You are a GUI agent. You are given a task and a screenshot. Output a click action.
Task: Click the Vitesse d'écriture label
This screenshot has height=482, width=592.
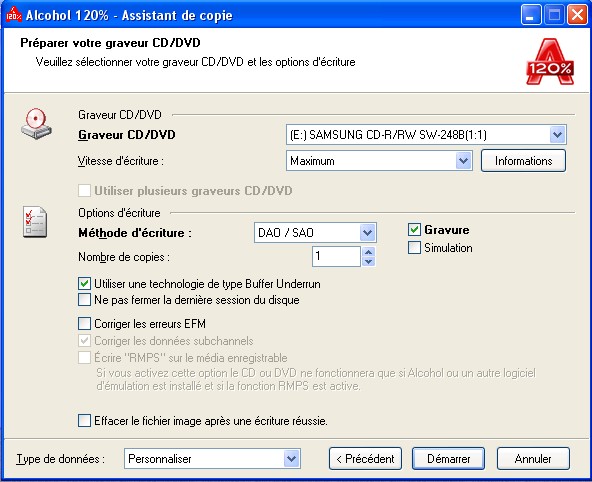[x=121, y=161]
